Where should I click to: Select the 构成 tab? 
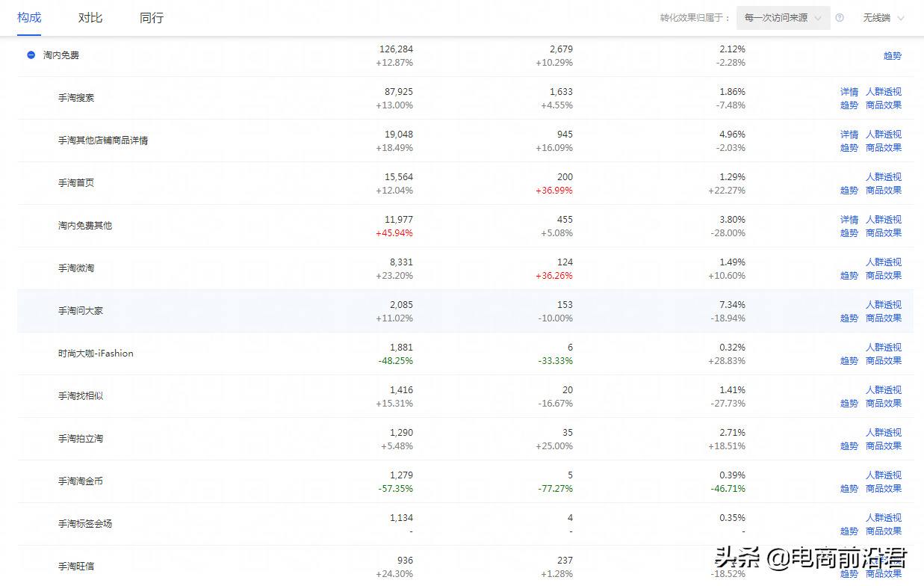(x=29, y=18)
